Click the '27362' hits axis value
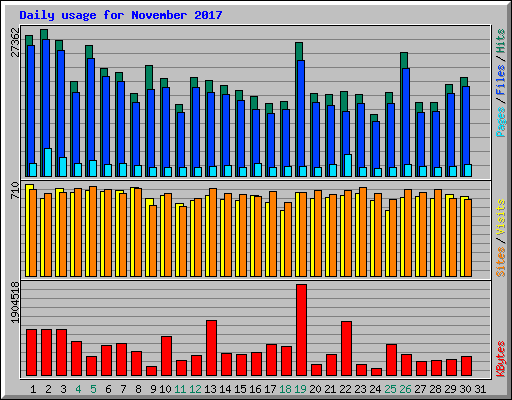Viewport: 512px width, 400px height. click(16, 42)
